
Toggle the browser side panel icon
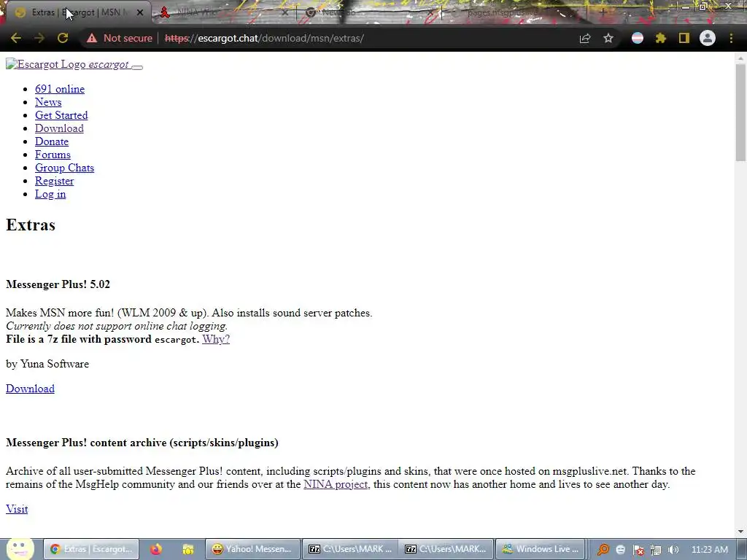(684, 38)
